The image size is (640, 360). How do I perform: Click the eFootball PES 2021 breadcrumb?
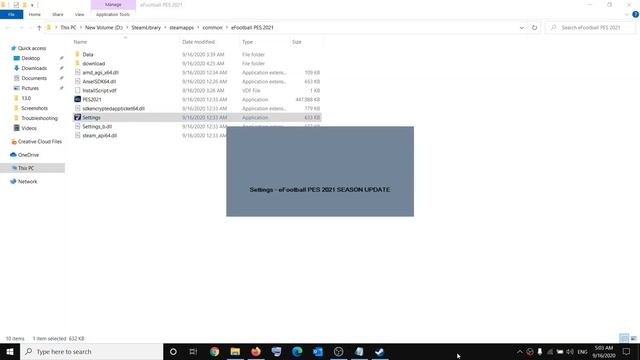(252, 28)
